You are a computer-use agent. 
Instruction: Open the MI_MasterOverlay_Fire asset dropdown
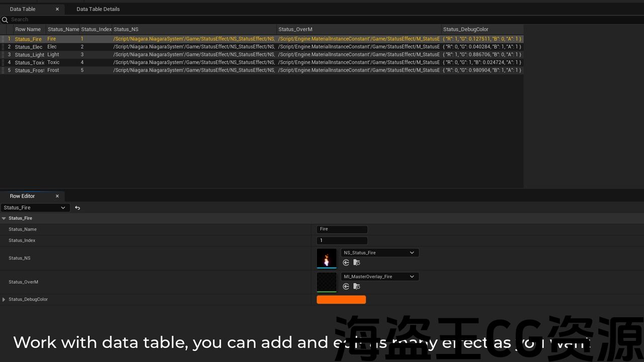tap(379, 277)
